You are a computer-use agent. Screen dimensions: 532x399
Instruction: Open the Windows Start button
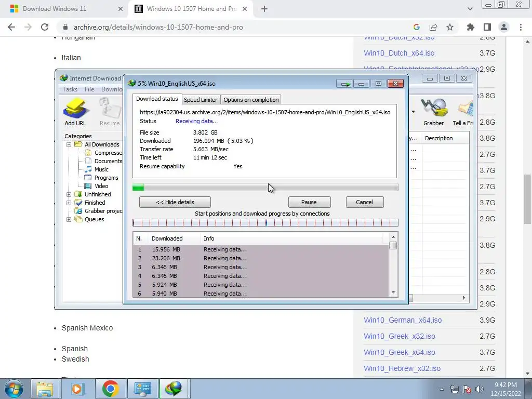[x=14, y=389]
